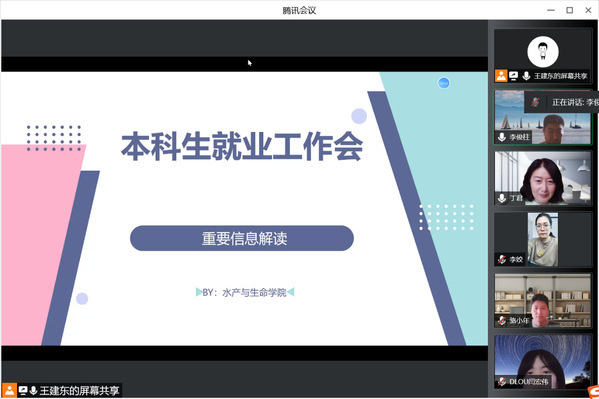Click the Sogou input method icon
Screen dimensions: 599x399
pyautogui.click(x=593, y=393)
